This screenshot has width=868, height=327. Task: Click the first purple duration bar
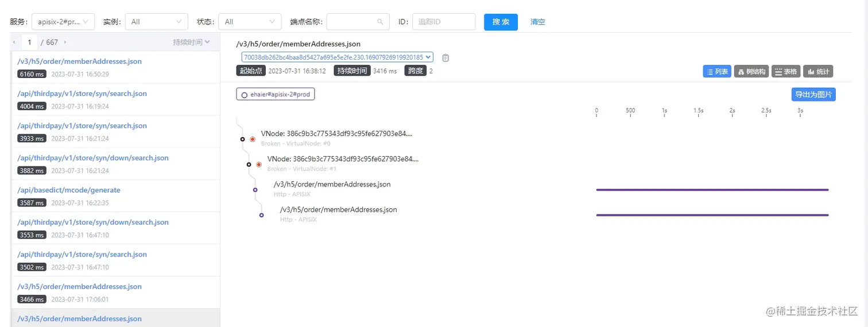point(712,190)
